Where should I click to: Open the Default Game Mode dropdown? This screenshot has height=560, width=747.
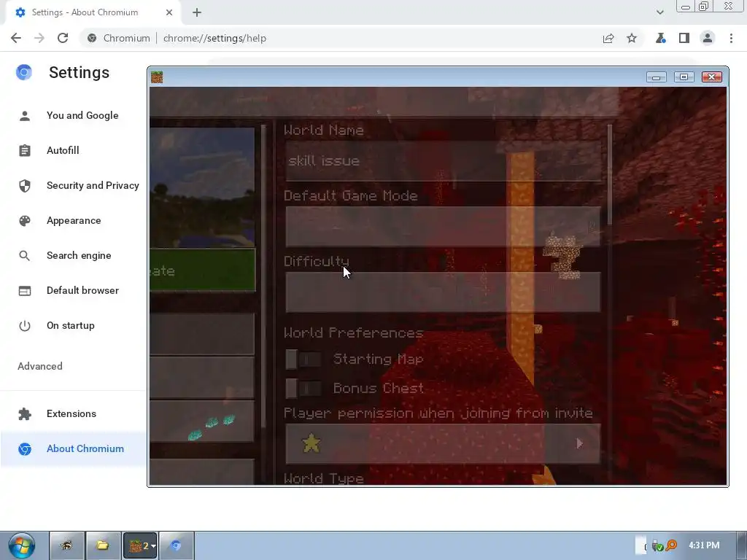pos(443,227)
